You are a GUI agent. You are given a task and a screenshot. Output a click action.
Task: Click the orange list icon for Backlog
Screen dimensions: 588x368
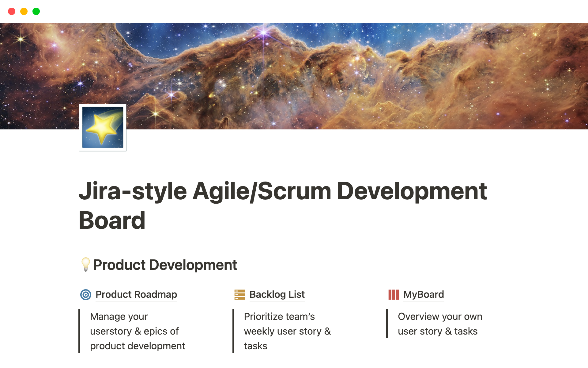click(239, 295)
